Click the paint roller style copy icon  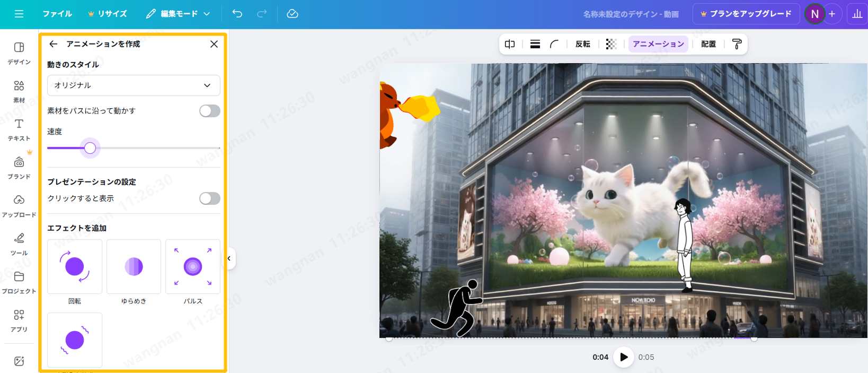click(737, 44)
